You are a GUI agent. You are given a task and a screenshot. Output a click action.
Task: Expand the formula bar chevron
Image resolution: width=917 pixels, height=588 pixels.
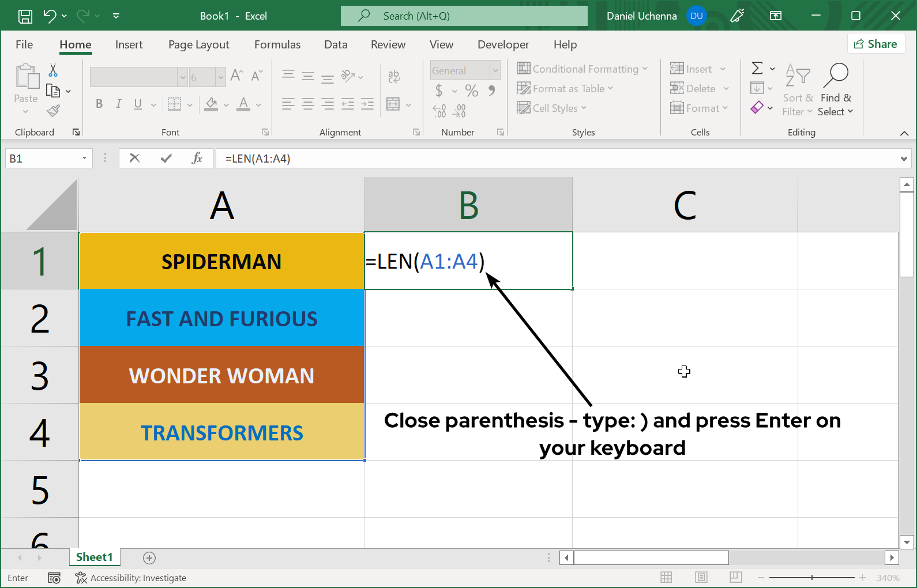coord(904,159)
